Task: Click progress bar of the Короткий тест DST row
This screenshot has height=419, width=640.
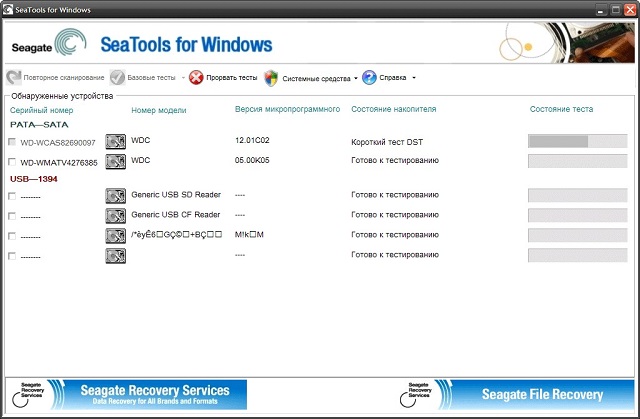Action: pos(578,141)
